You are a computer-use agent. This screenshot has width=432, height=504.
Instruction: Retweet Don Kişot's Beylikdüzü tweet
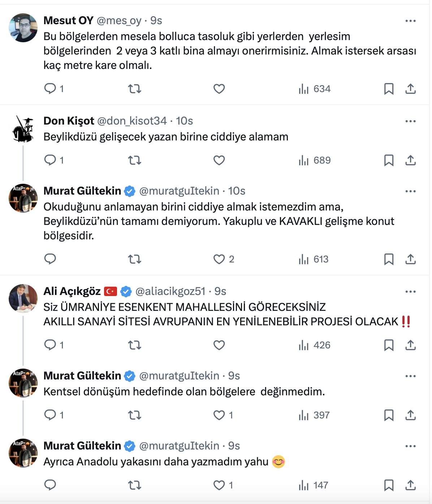(x=135, y=160)
